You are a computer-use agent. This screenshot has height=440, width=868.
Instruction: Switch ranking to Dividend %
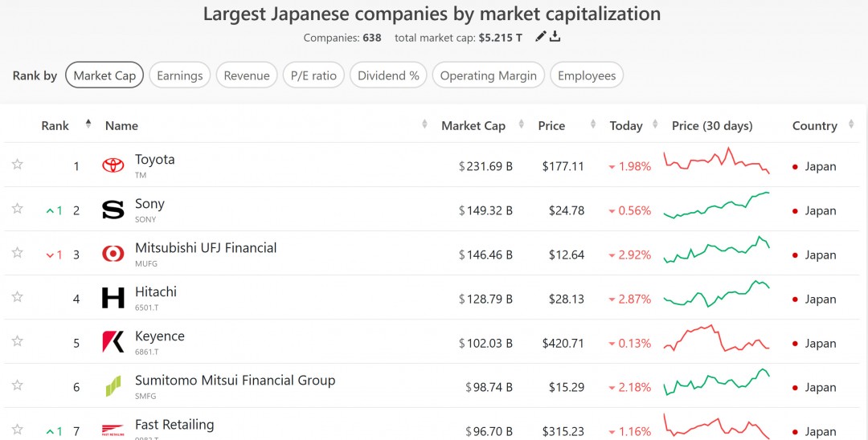tap(388, 75)
